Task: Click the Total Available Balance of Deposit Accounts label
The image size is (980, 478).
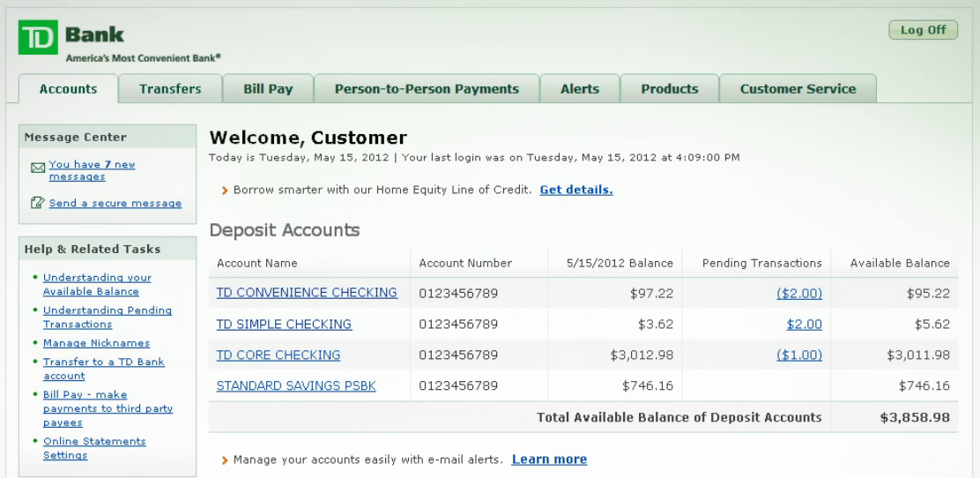Action: pos(679,417)
